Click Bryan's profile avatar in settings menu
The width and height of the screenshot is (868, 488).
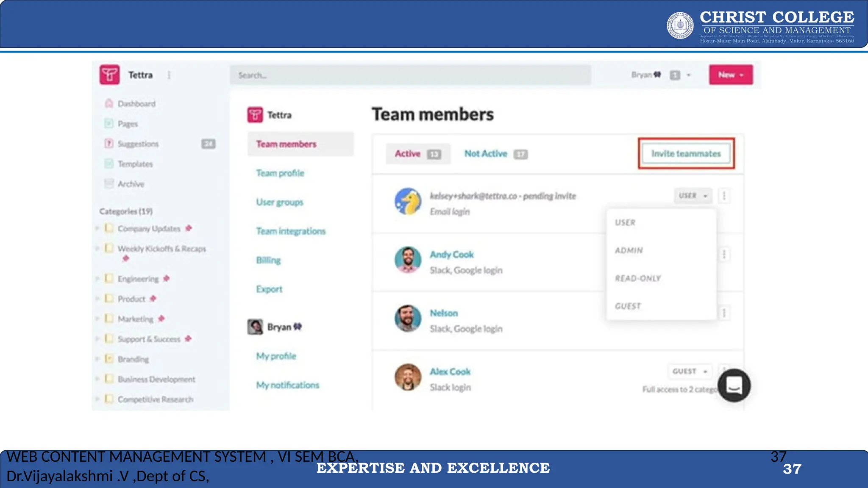pyautogui.click(x=255, y=327)
